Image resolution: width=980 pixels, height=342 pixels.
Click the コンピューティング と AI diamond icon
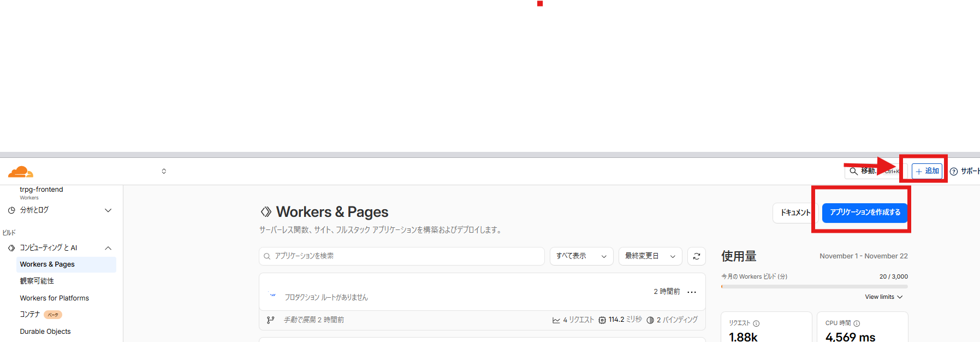11,248
